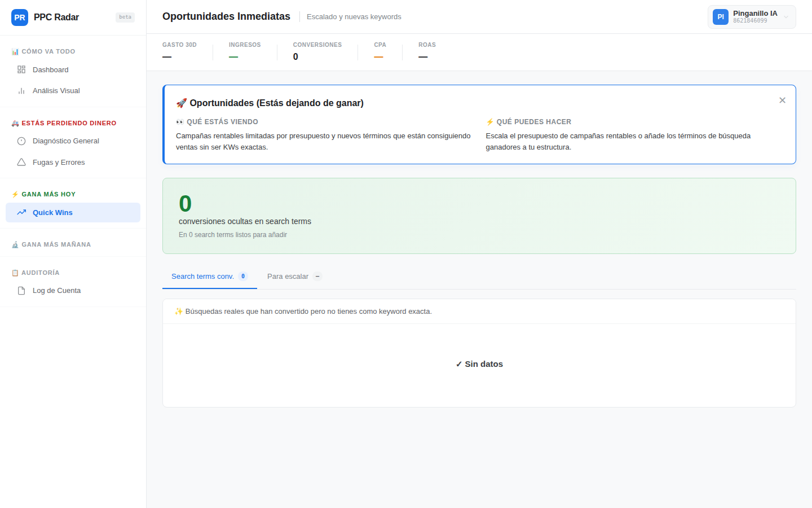
Task: Switch to Search terms conv. tab
Action: coord(210,277)
